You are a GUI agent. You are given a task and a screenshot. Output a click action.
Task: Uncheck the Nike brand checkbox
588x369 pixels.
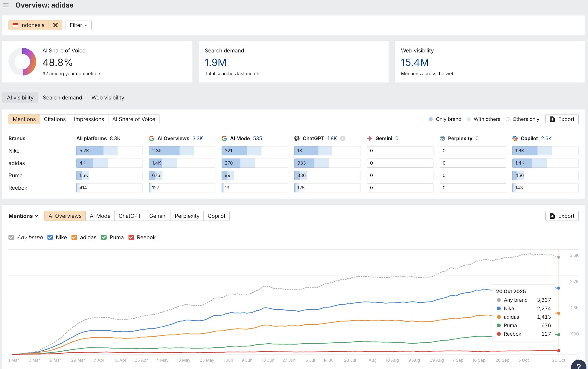coord(50,237)
